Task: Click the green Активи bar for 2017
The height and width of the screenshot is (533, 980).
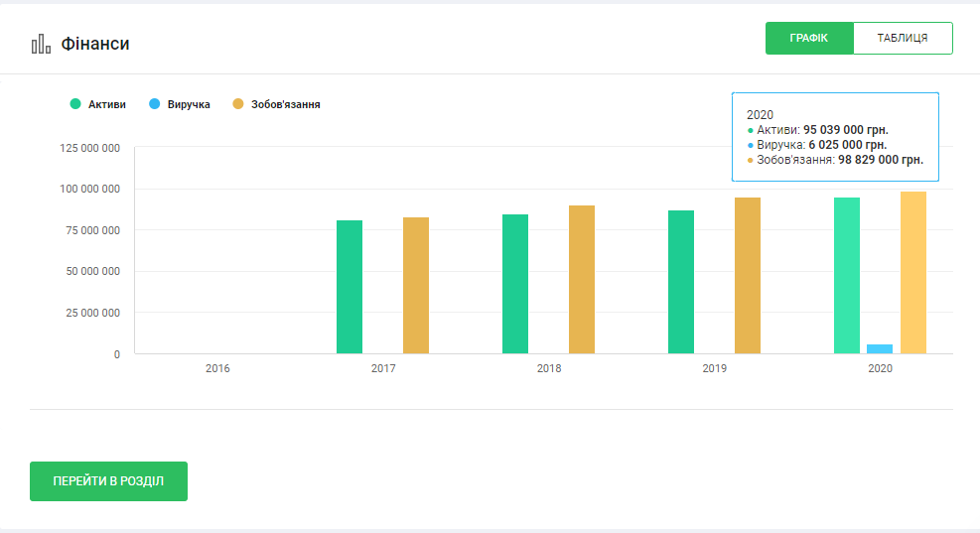Action: pos(350,287)
